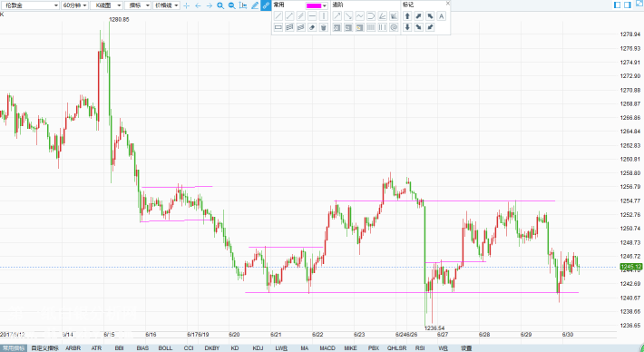Select the crosshair cursor tool

click(187, 5)
